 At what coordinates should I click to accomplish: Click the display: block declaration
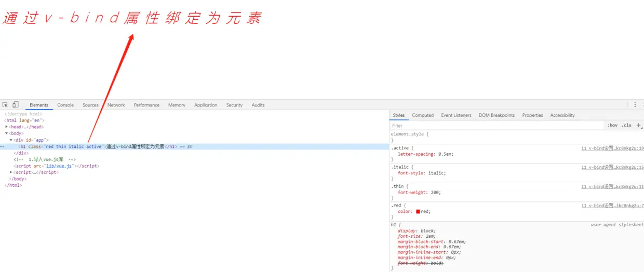[x=417, y=230]
